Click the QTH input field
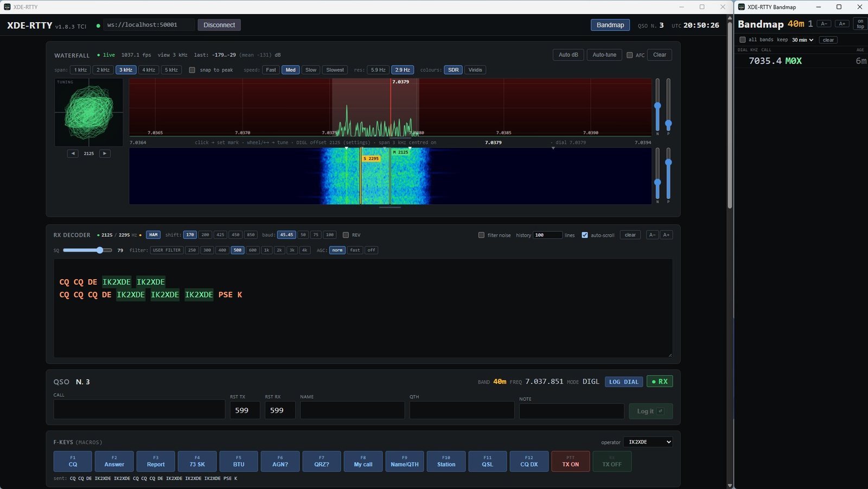The height and width of the screenshot is (489, 868). [x=462, y=410]
